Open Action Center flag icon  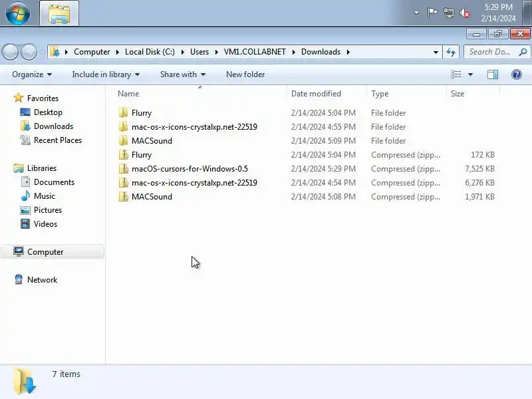pyautogui.click(x=432, y=13)
